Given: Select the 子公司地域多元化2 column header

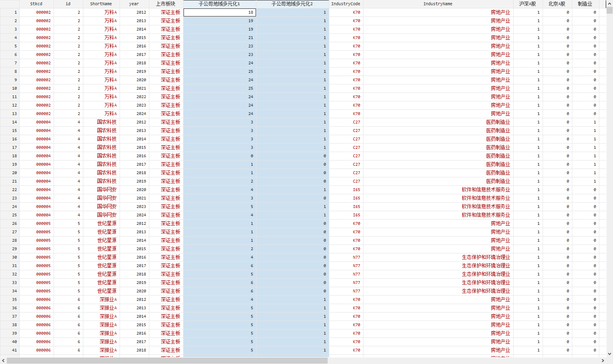Looking at the screenshot, I should point(292,4).
